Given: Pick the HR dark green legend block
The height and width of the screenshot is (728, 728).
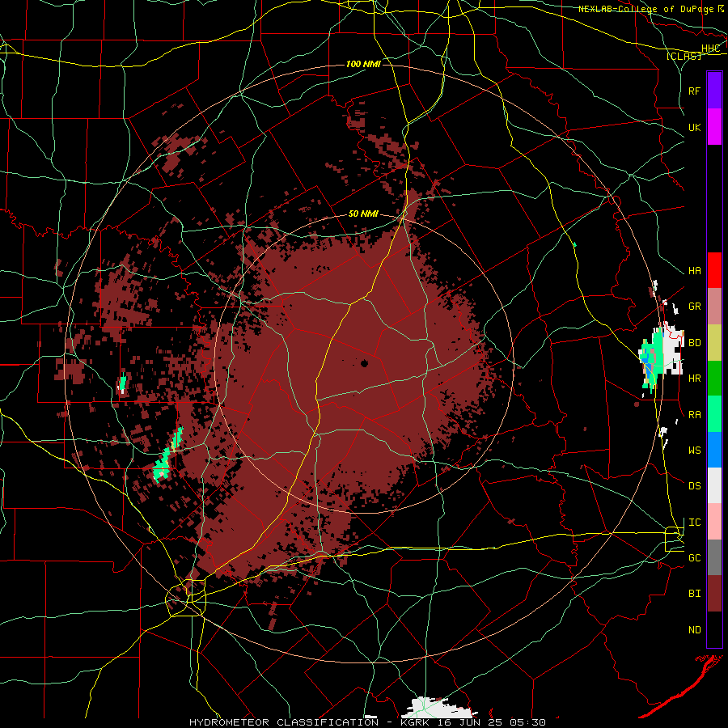Looking at the screenshot, I should pyautogui.click(x=714, y=379).
